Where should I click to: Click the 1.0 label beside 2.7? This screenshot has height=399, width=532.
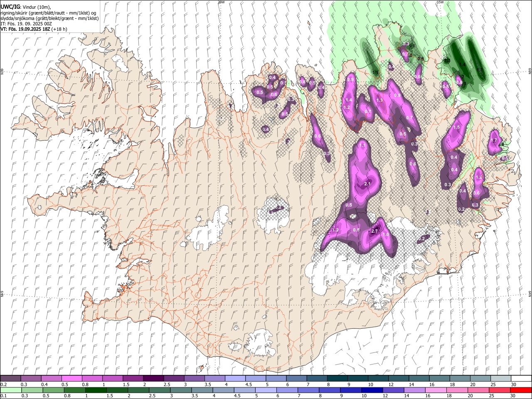point(386,235)
